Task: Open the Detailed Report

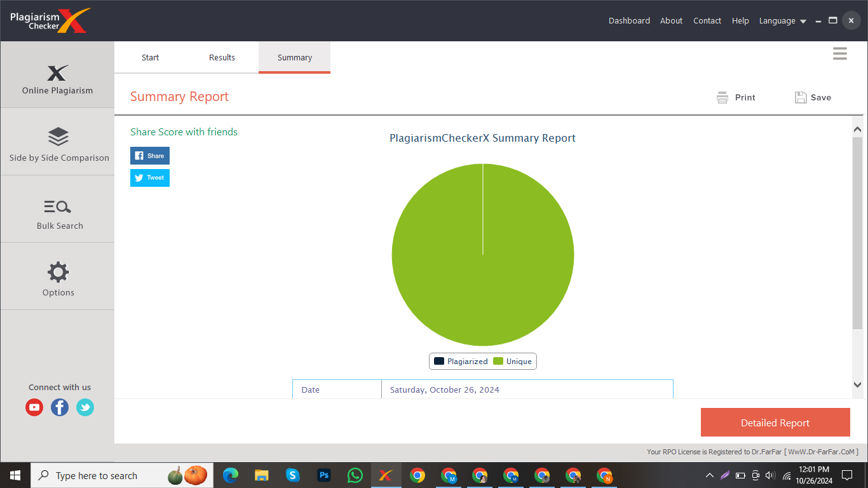Action: pos(775,423)
